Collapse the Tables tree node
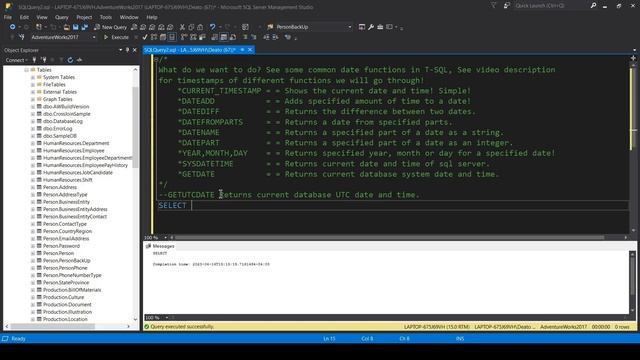This screenshot has width=640, height=360. click(x=26, y=70)
